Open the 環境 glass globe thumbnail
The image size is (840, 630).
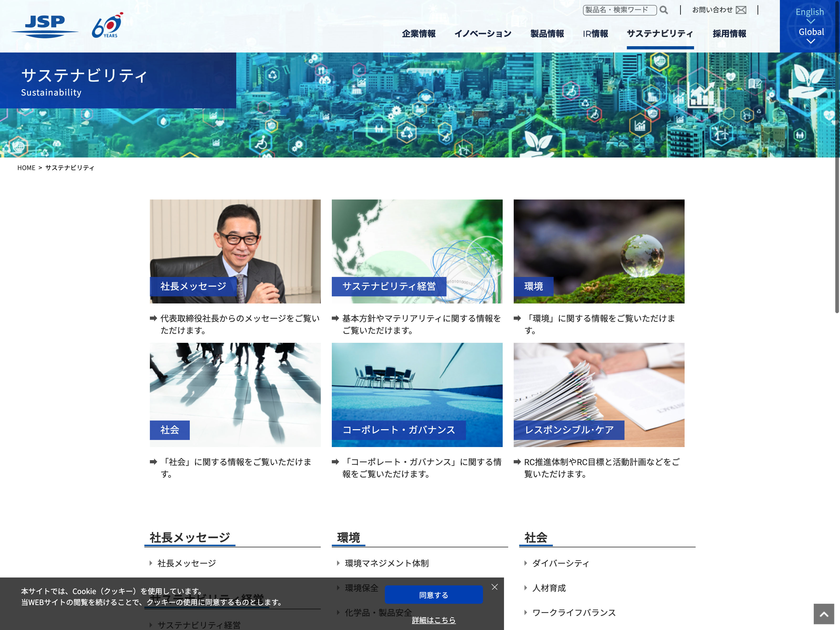(x=599, y=251)
